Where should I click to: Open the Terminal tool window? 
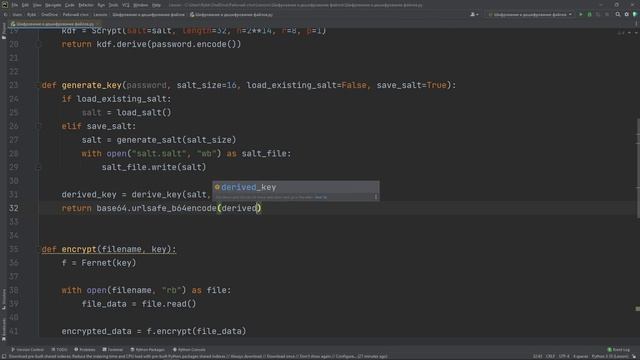(x=112, y=350)
